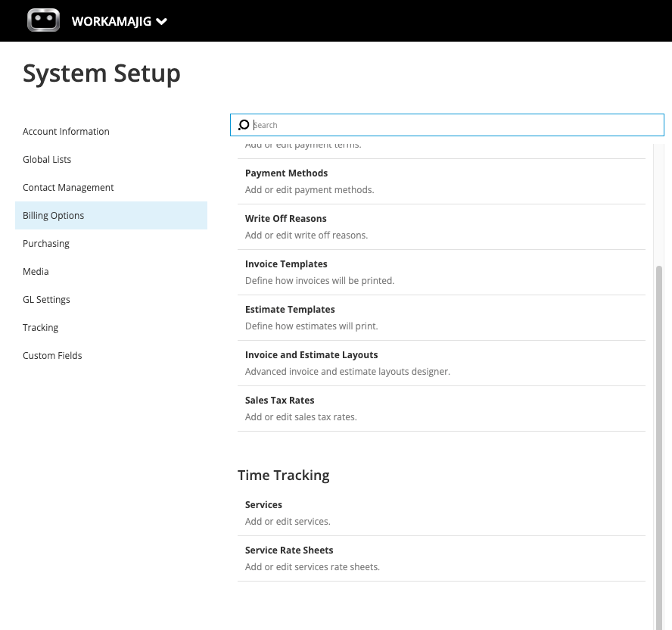Click 'Add or edit services rate sheets.' text
This screenshot has width=672, height=630.
click(x=313, y=567)
